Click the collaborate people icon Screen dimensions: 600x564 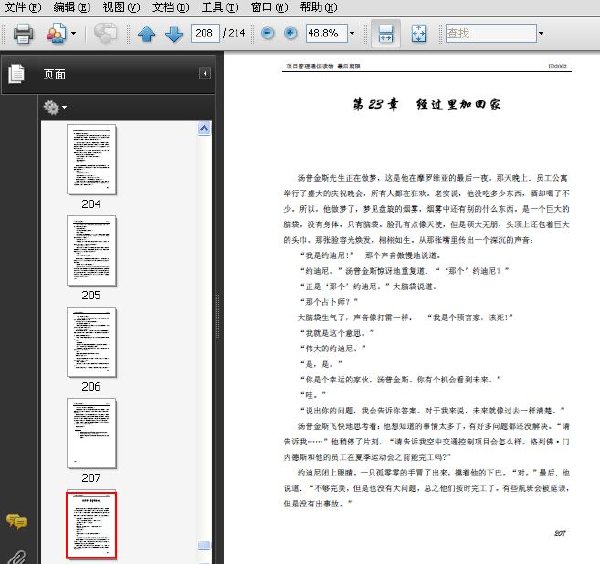pyautogui.click(x=56, y=34)
